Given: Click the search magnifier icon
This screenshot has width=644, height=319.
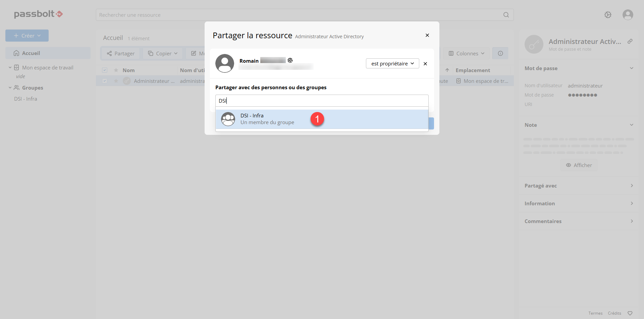Looking at the screenshot, I should [x=506, y=15].
